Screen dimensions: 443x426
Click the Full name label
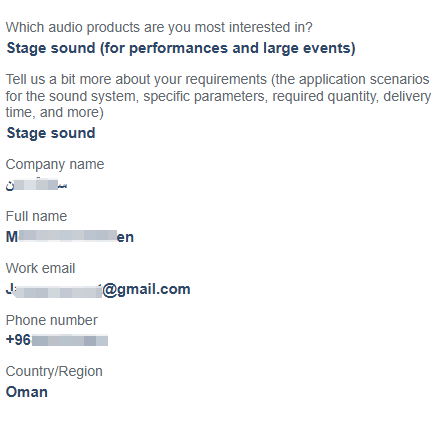point(36,216)
